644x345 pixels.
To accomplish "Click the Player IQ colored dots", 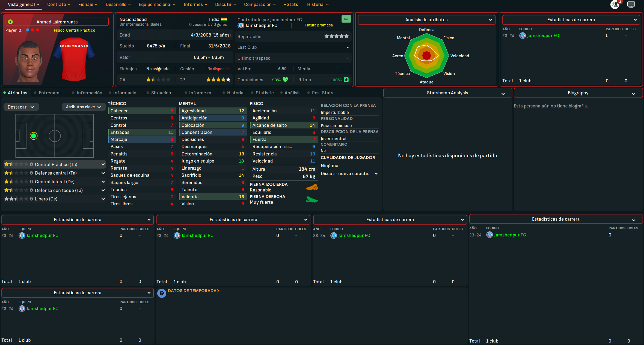I will pyautogui.click(x=32, y=30).
